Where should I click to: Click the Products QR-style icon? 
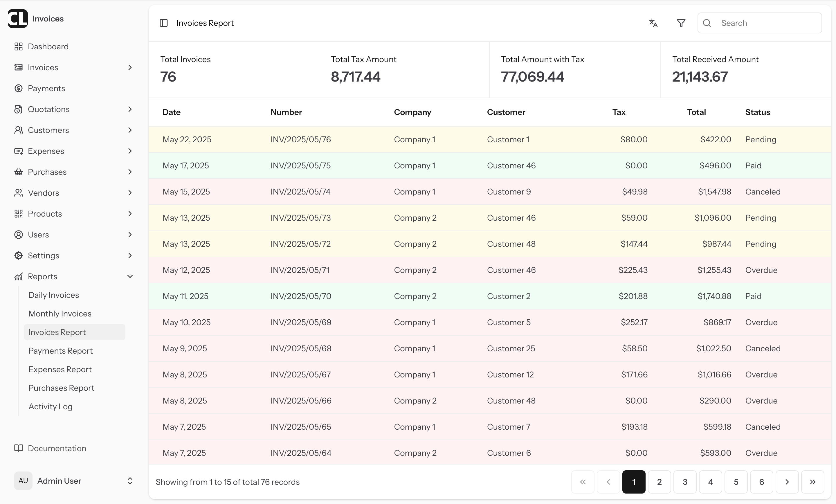(x=18, y=214)
